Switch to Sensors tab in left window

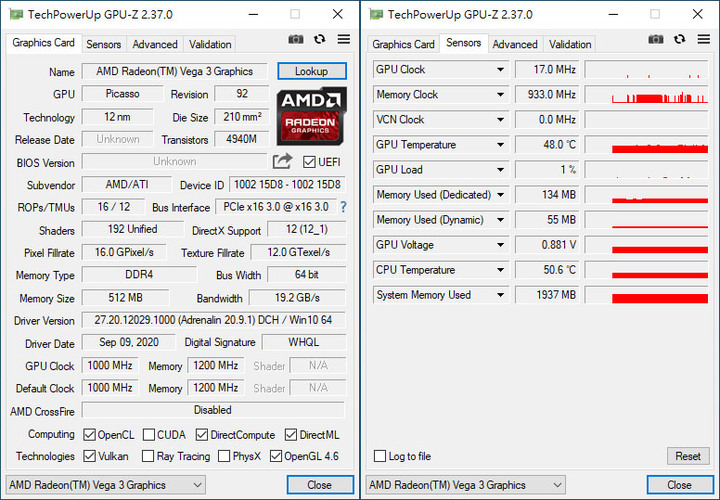[103, 45]
